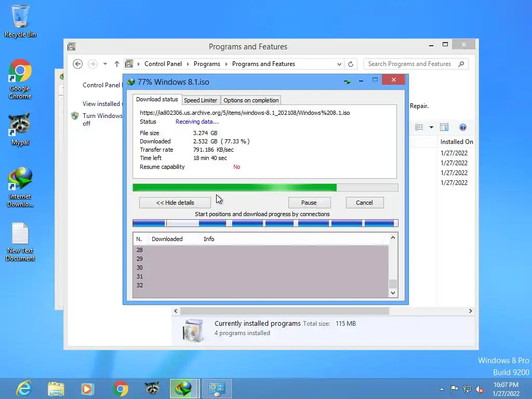
Task: Select connection row 32
Action: click(x=261, y=285)
